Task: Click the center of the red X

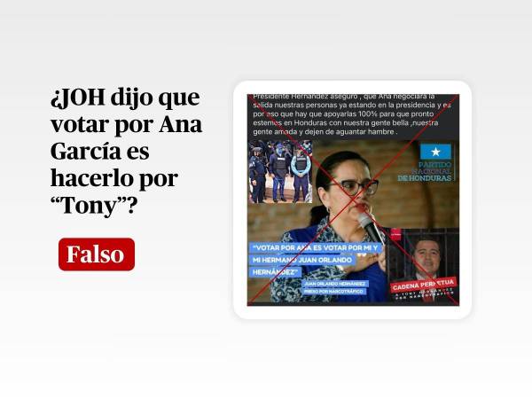Action: click(x=353, y=199)
